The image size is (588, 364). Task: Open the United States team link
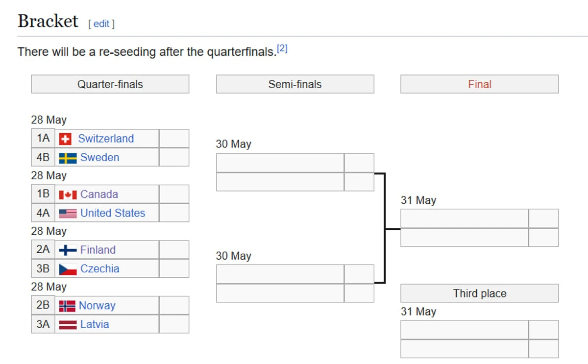pos(113,213)
